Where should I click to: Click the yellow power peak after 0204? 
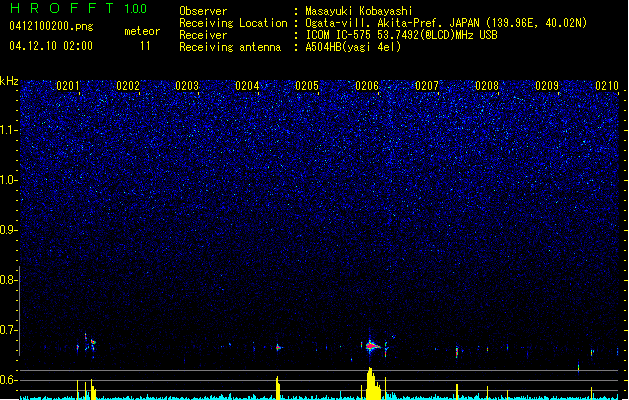[278, 388]
